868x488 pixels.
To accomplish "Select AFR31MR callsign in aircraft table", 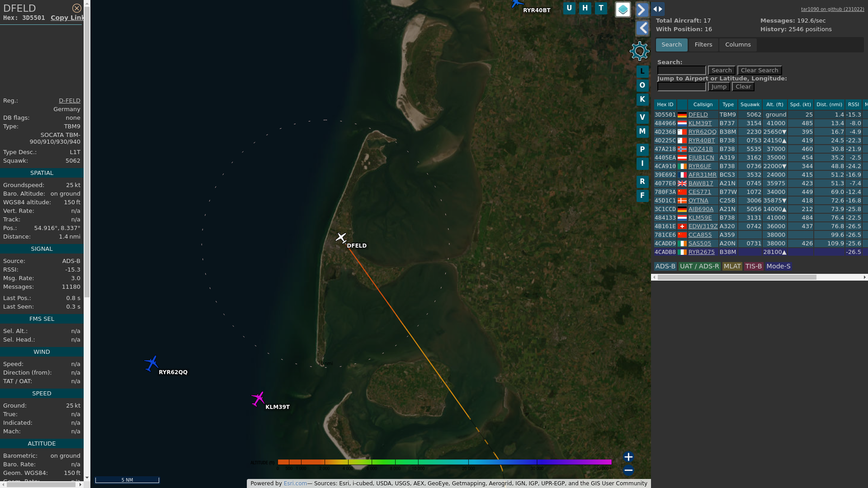I will pos(702,175).
